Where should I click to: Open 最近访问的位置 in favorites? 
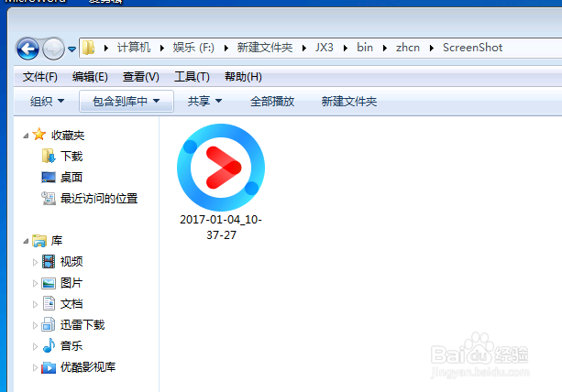click(99, 199)
